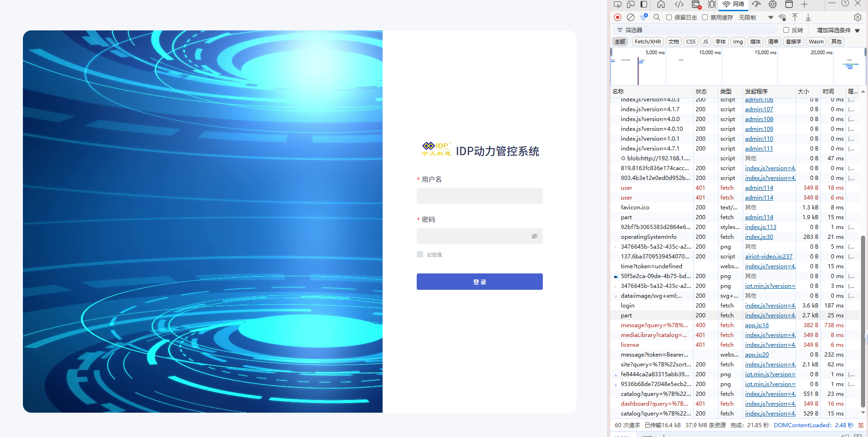The height and width of the screenshot is (437, 868).
Task: Open network settings gear icon
Action: click(858, 17)
